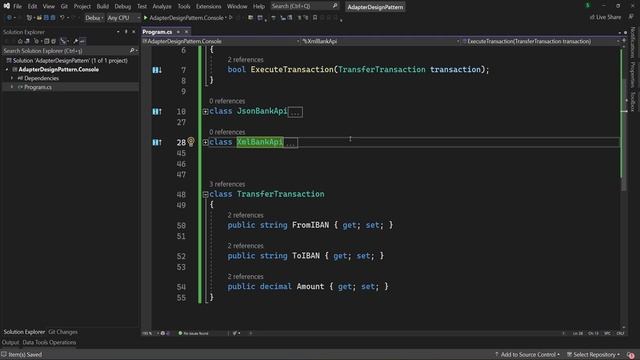This screenshot has height=360, width=640.
Task: Expand the collapsed XmlBankApi class
Action: (205, 142)
